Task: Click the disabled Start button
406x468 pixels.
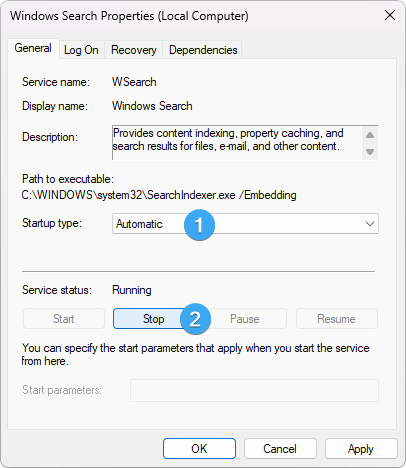Action: click(64, 319)
